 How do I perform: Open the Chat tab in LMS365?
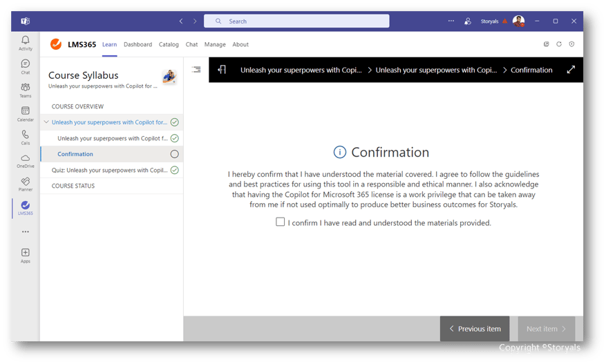pos(191,44)
